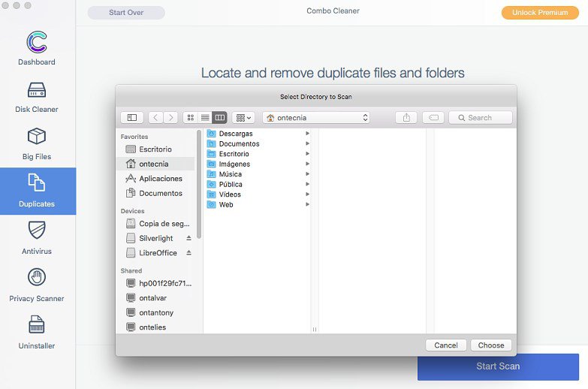
Task: Expand Vídeos folder arrow
Action: pos(307,194)
